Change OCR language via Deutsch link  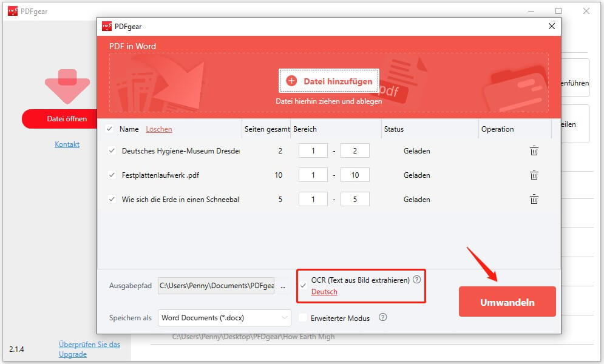point(324,292)
